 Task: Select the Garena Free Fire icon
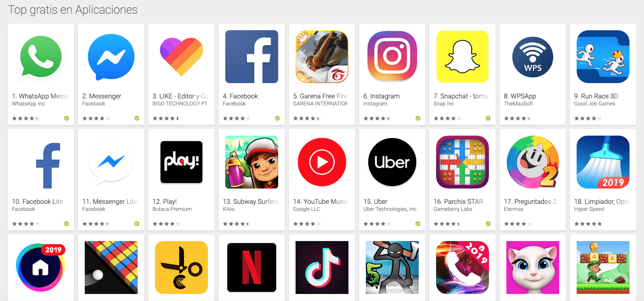322,57
